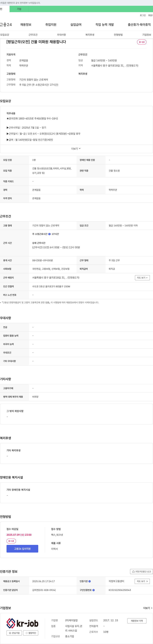This screenshot has width=153, height=644.
Task: Click the certification number K151522506250043
Action: [120, 590]
